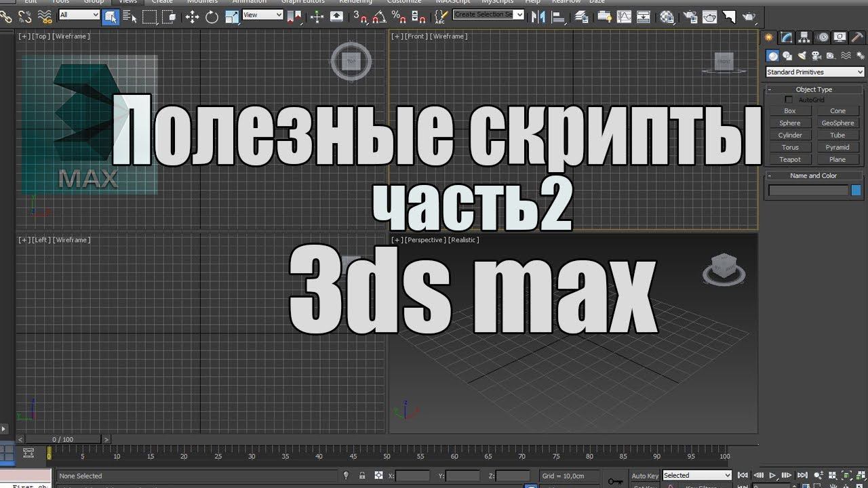Screen dimensions: 868x488
Task: Pick the Rectangular Selection Region tool
Action: pyautogui.click(x=150, y=16)
